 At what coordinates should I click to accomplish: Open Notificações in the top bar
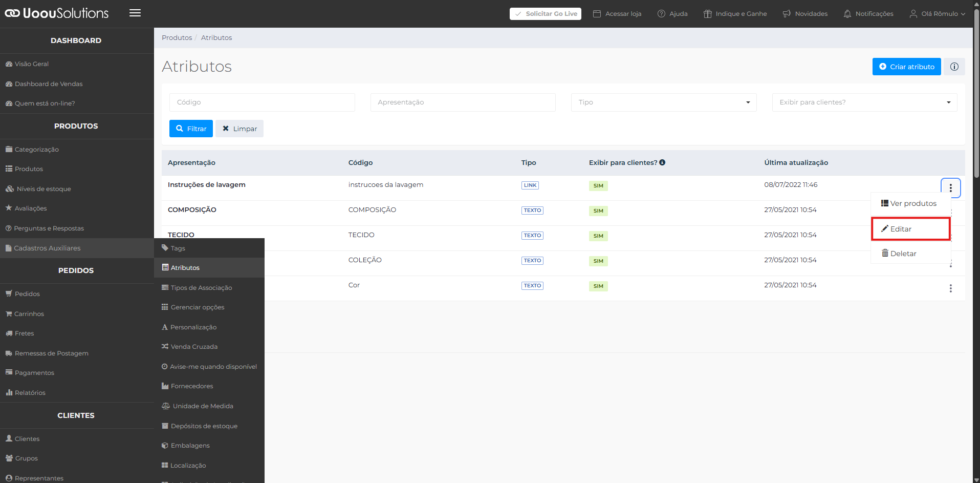tap(868, 14)
